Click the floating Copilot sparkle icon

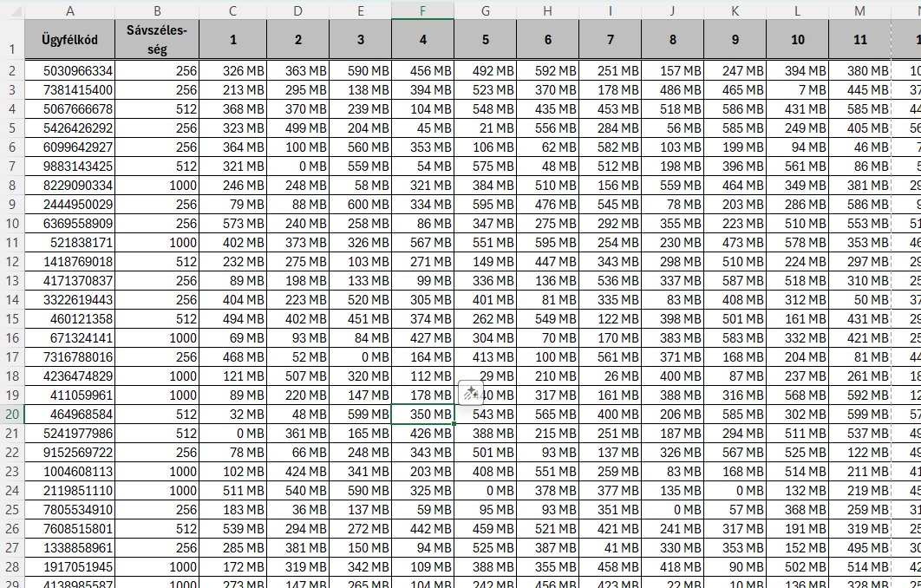point(471,393)
